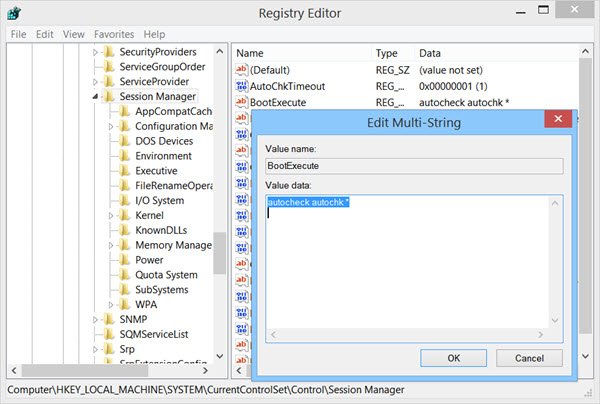Click the '0x00000001 (1)' data cell

[453, 86]
